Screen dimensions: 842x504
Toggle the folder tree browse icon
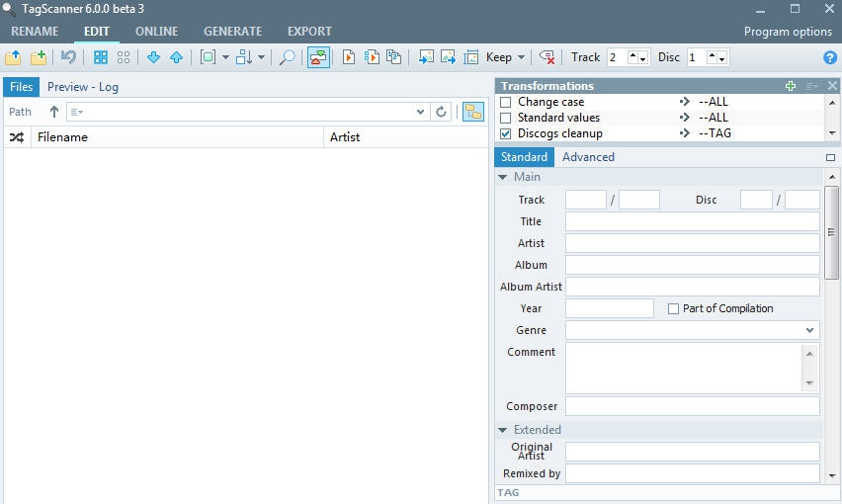click(473, 112)
